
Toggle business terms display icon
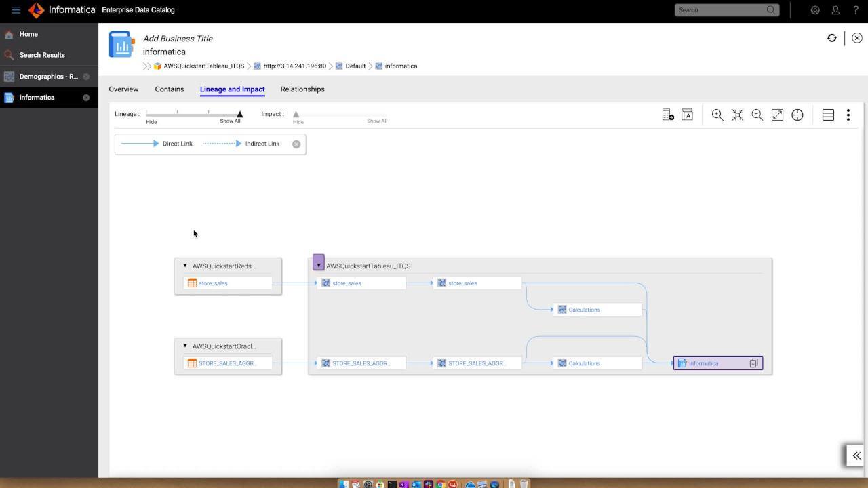[687, 115]
